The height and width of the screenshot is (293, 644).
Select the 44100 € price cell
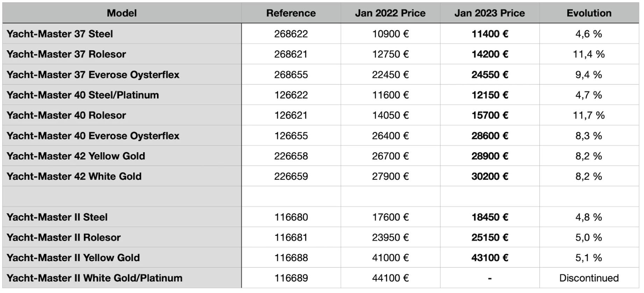tap(390, 278)
